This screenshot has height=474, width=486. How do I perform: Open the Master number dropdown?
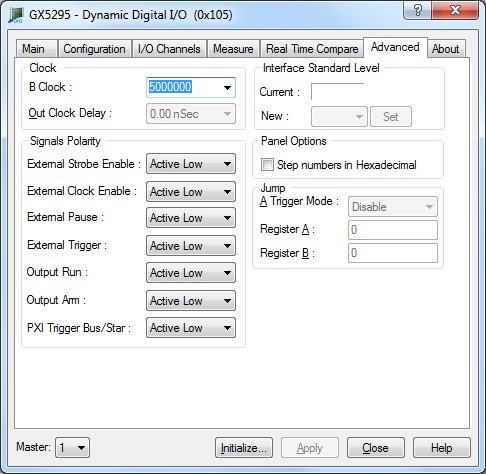[x=72, y=448]
